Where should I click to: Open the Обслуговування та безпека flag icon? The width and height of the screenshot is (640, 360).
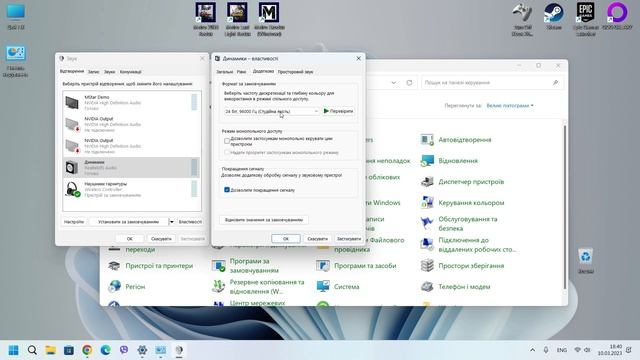427,223
